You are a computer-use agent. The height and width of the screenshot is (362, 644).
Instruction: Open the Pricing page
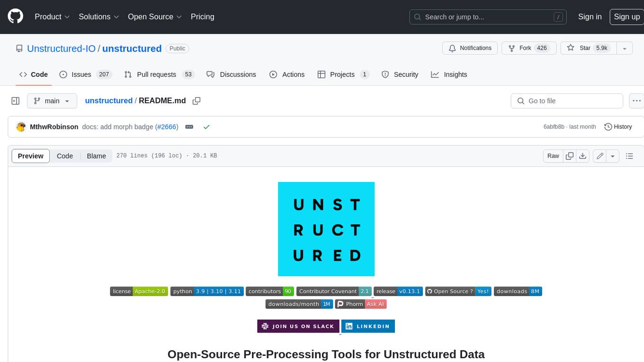[x=202, y=17]
